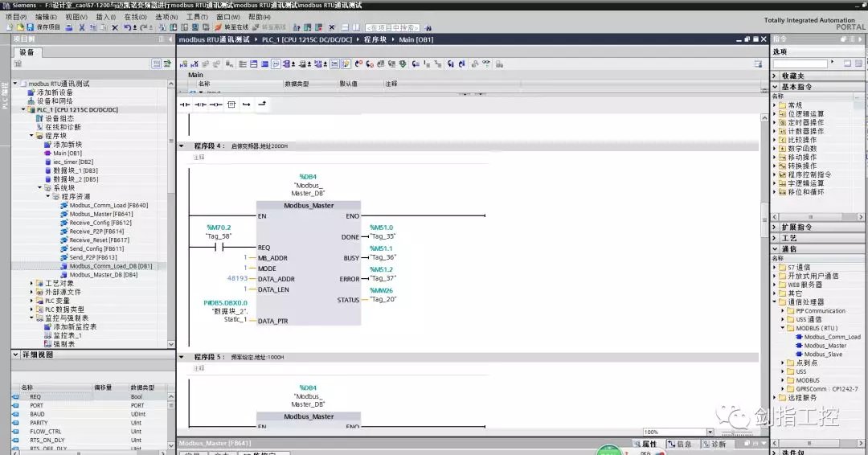Click the delete X icon in main toolbar

click(115, 27)
